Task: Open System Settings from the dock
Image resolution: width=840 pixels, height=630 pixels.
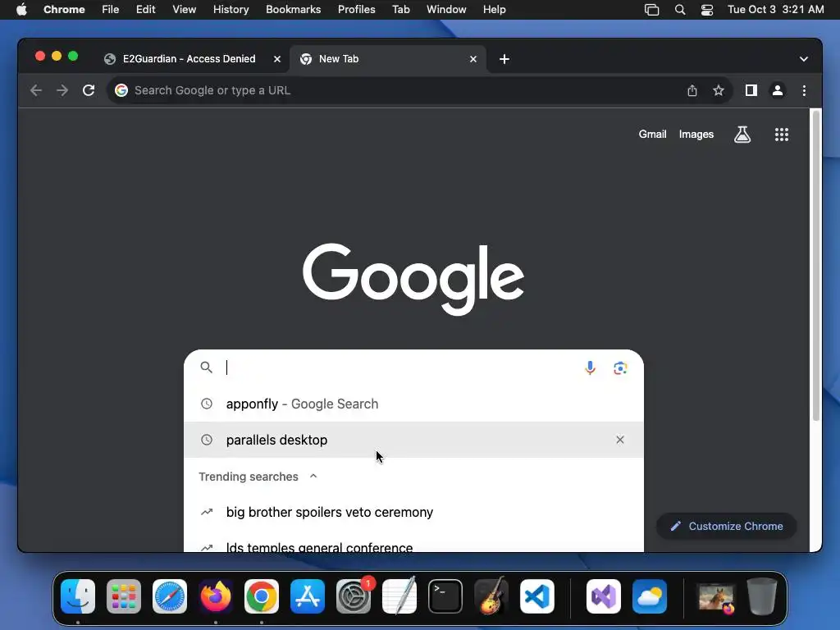Action: (x=354, y=596)
